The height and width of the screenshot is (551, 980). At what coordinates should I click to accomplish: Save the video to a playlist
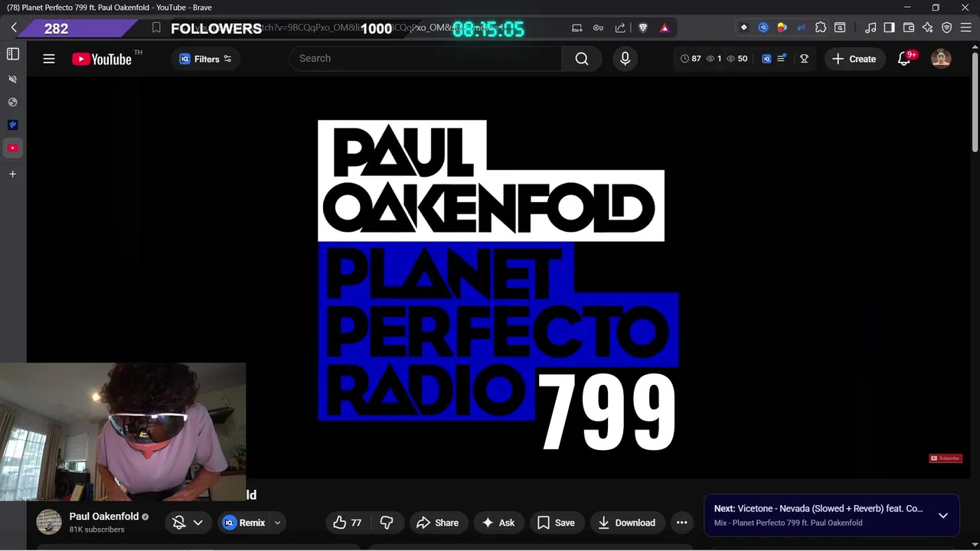pos(557,523)
